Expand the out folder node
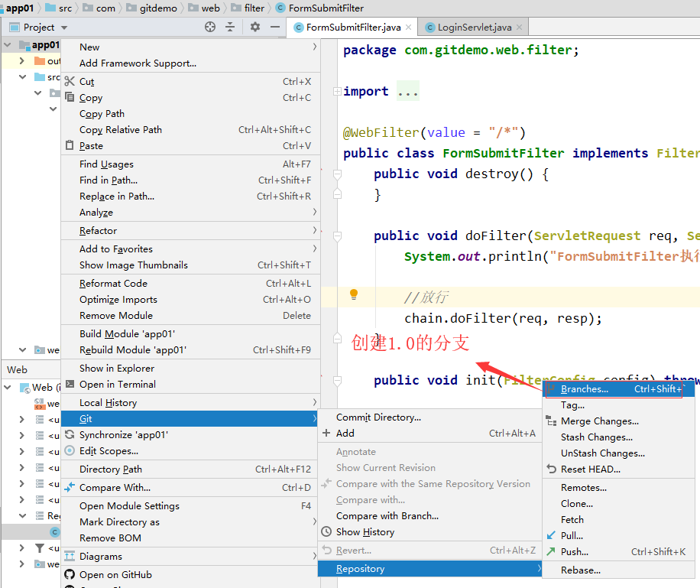The height and width of the screenshot is (588, 700). click(x=21, y=60)
